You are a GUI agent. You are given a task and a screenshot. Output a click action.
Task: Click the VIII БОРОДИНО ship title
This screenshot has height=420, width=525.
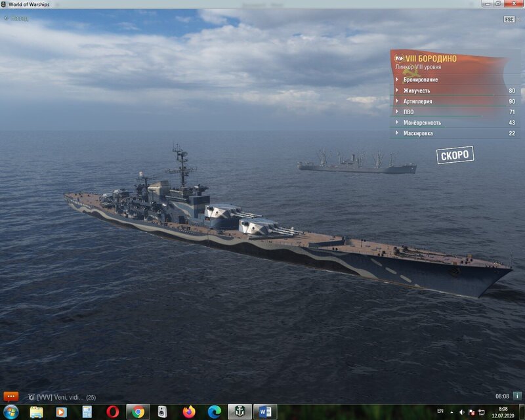[431, 58]
